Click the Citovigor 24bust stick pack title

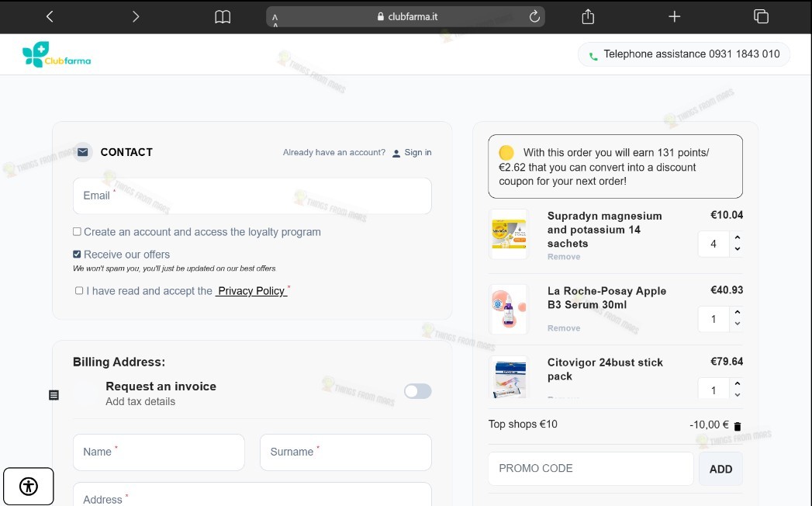[605, 369]
